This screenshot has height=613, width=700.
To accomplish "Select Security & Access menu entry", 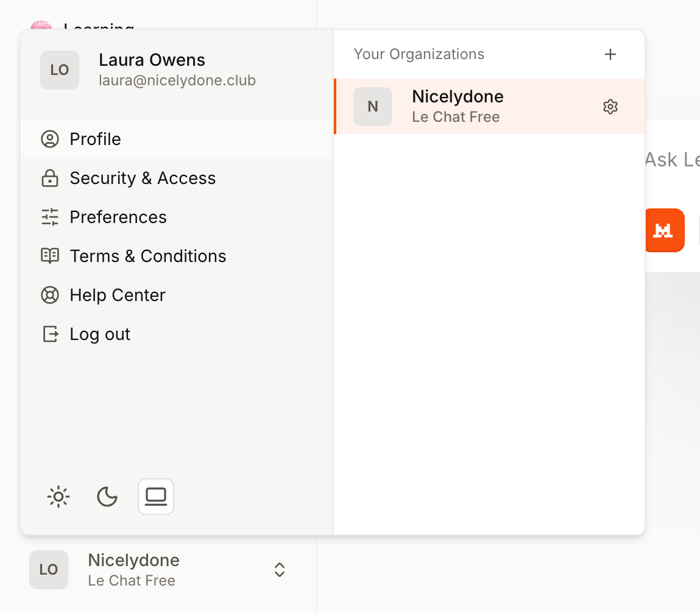I will click(x=143, y=178).
